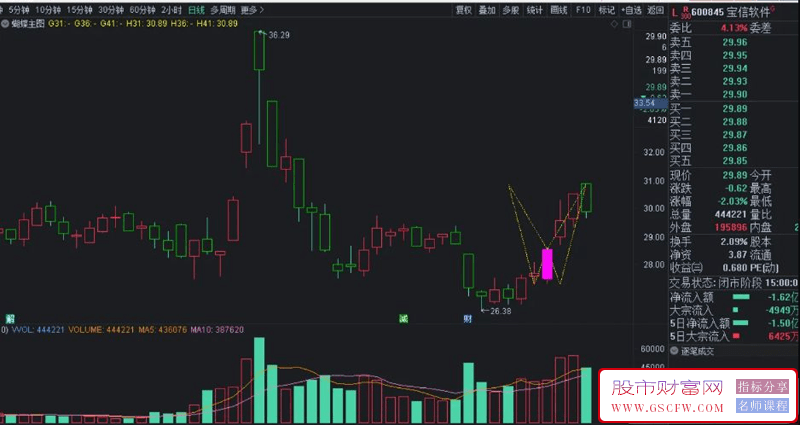Click the stock name 宝信软件
Image resolution: width=800 pixels, height=425 pixels.
[748, 12]
